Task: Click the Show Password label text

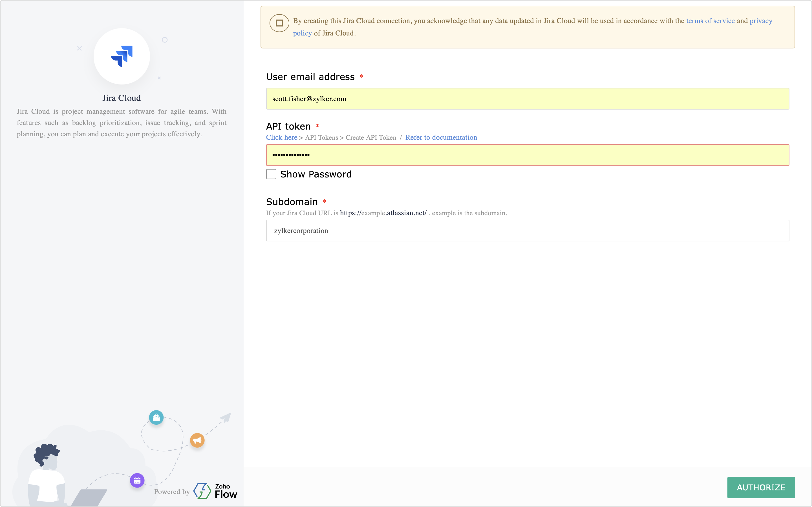Action: [316, 174]
